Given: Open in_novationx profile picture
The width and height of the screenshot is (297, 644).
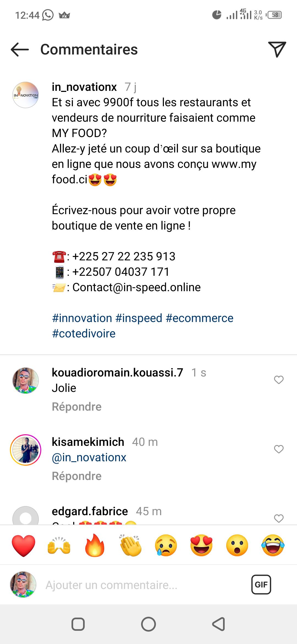Looking at the screenshot, I should pos(26,95).
